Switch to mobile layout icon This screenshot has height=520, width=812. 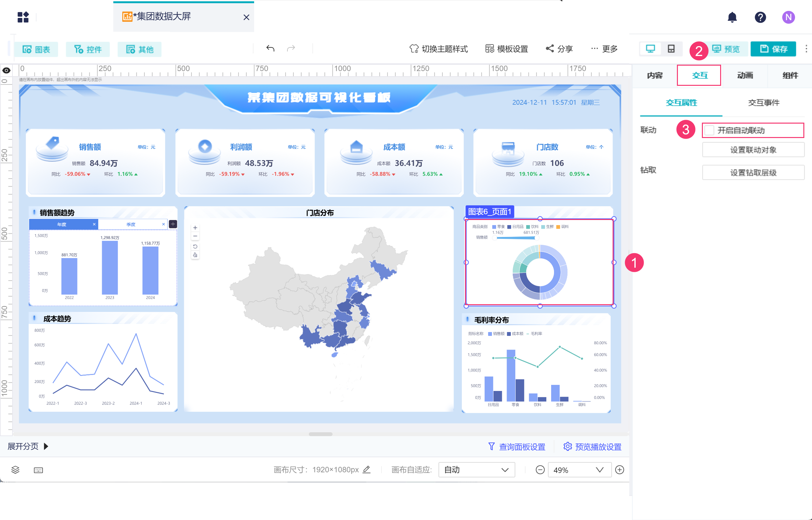(671, 49)
